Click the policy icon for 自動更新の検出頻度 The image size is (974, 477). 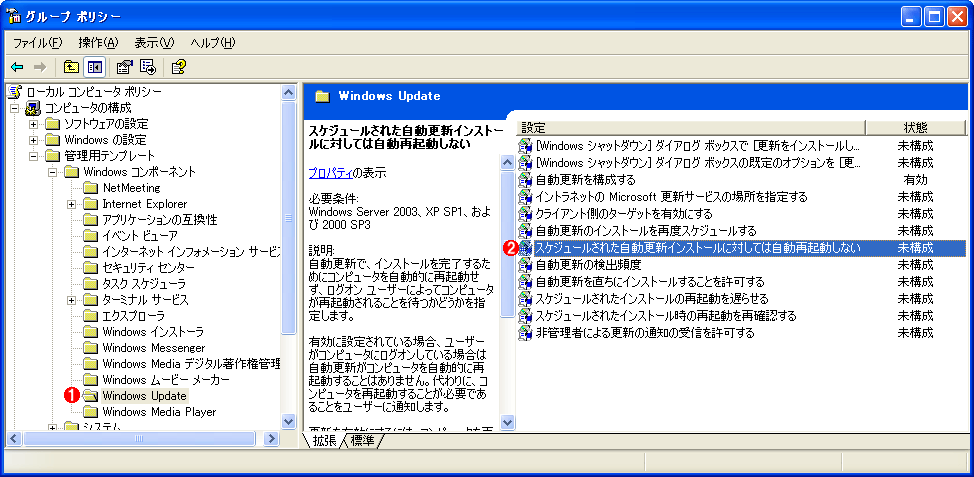(526, 265)
